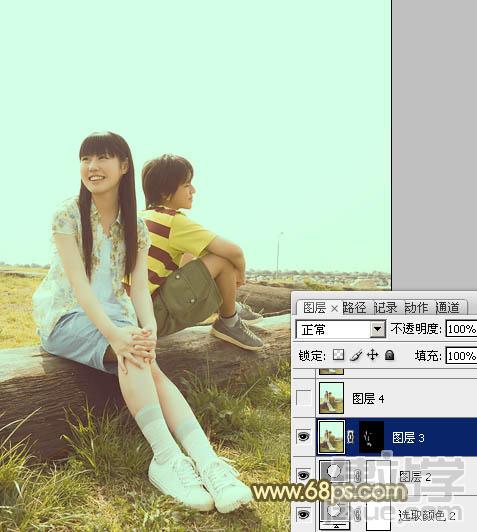
Task: Click the mask link icon on 图层 3
Action: (351, 437)
